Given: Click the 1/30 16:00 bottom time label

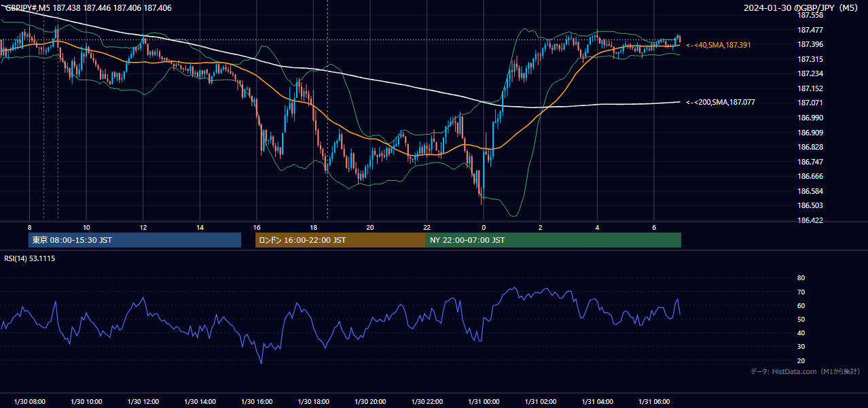Looking at the screenshot, I should tap(257, 402).
